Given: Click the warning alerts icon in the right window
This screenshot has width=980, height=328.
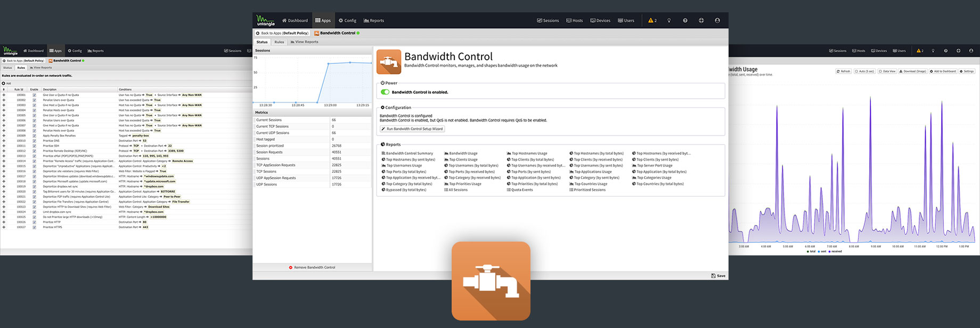Looking at the screenshot, I should coord(920,51).
